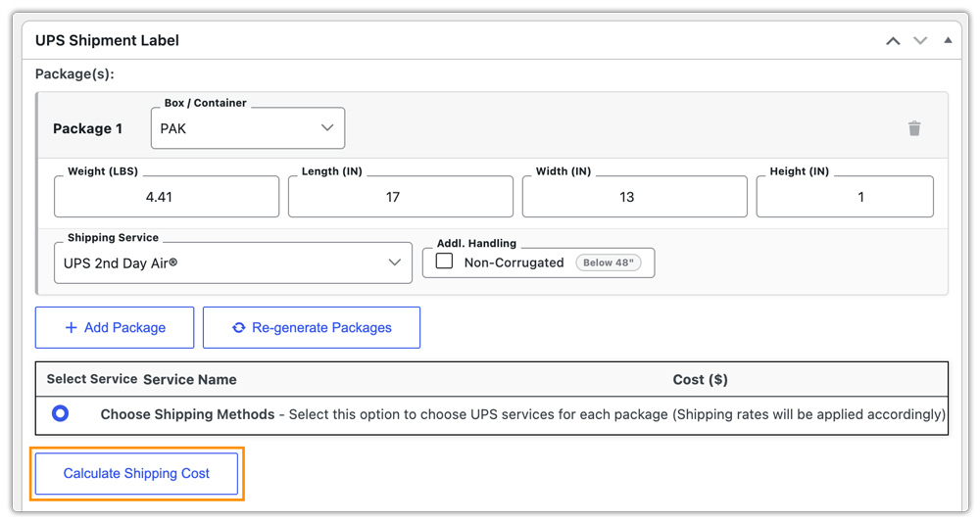Focus the Height (IN) field
This screenshot has width=980, height=523.
pyautogui.click(x=845, y=197)
